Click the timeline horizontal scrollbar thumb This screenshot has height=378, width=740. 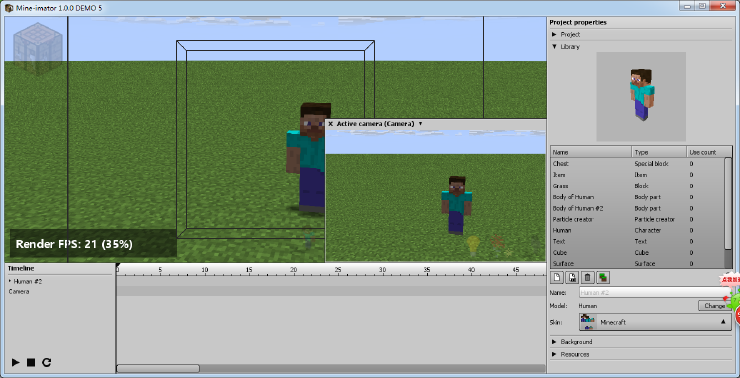[x=158, y=368]
